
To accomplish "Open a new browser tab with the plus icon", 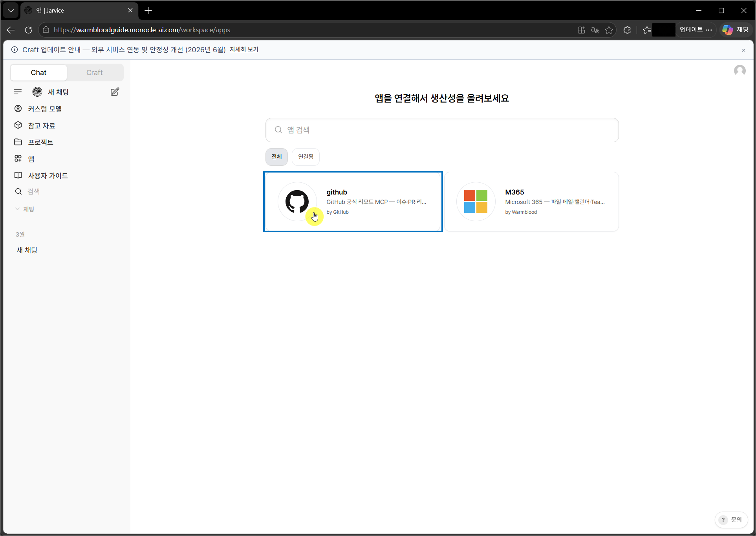I will tap(148, 11).
